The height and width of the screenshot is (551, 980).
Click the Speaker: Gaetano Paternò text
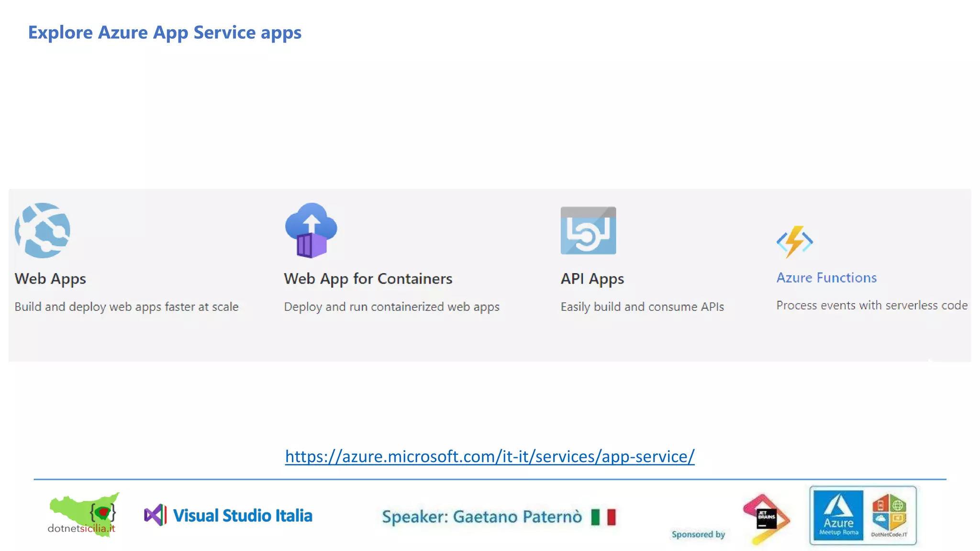click(482, 517)
